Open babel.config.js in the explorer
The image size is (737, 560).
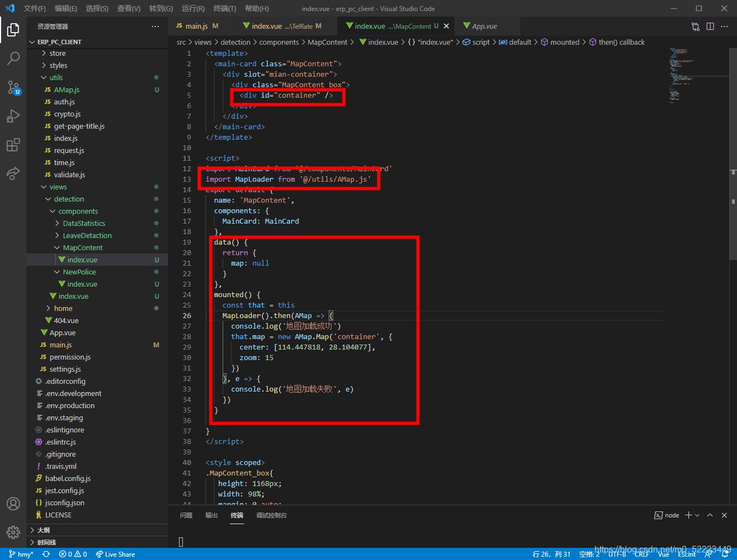(x=68, y=479)
